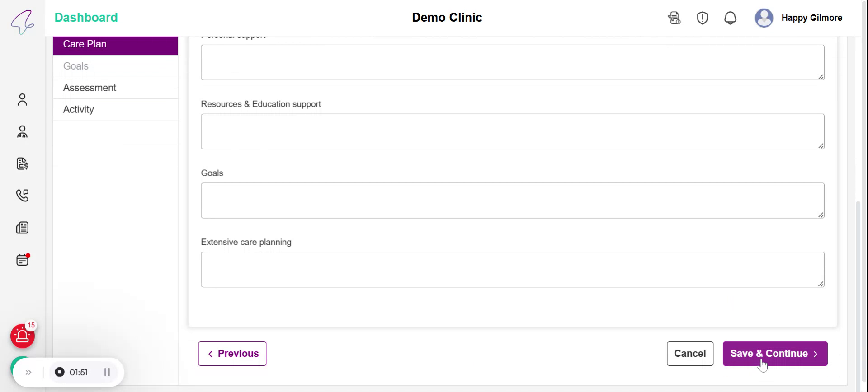
Task: Click the shield alert icon in header
Action: (x=702, y=18)
